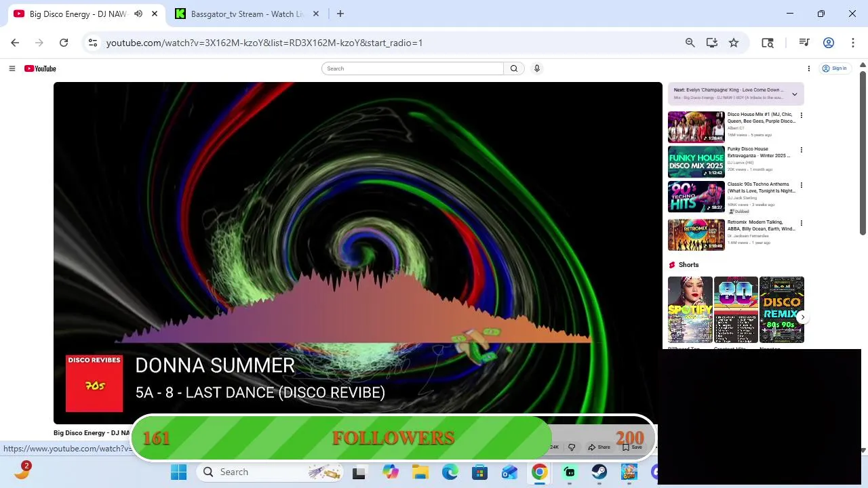Click the Windows taskbar Search box
This screenshot has height=488, width=868.
point(271,472)
